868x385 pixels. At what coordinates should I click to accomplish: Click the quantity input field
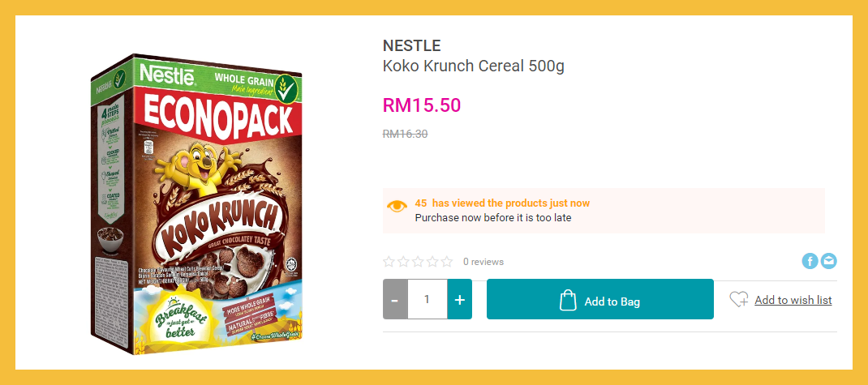(427, 300)
